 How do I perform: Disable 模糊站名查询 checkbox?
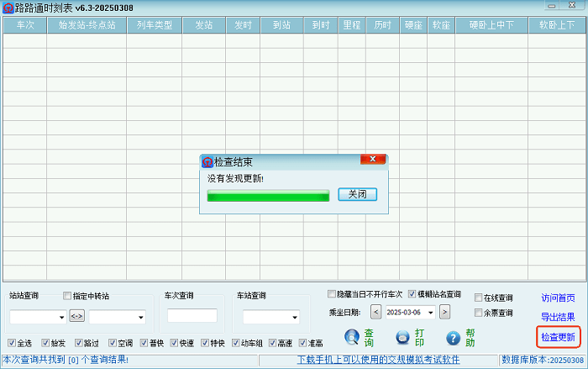(x=412, y=294)
